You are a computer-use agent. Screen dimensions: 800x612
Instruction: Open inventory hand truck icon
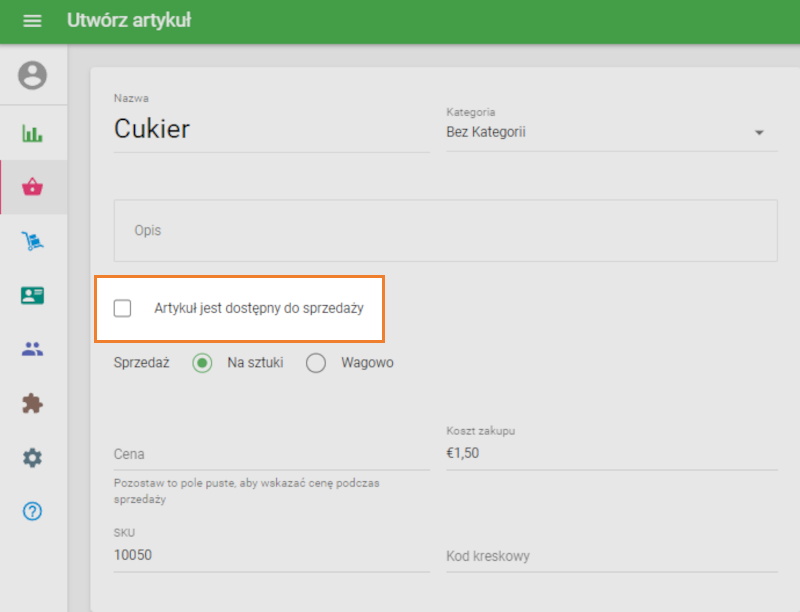pyautogui.click(x=33, y=241)
